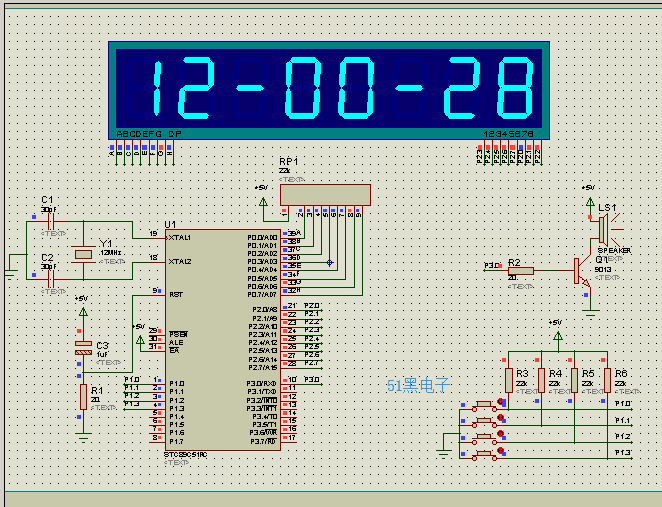Click the P3.0 terminal label left of R2

(491, 266)
